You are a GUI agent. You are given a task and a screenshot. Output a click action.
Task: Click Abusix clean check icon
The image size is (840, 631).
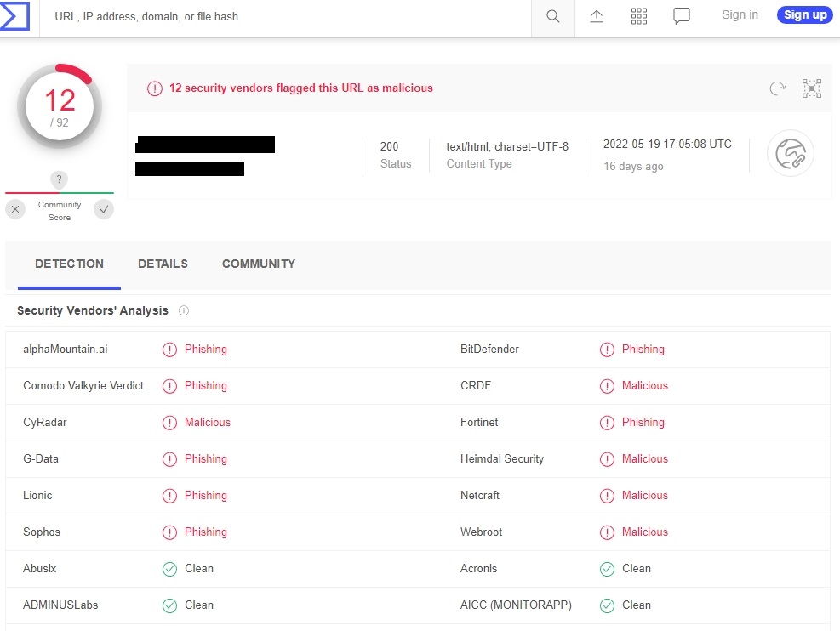[x=170, y=569]
